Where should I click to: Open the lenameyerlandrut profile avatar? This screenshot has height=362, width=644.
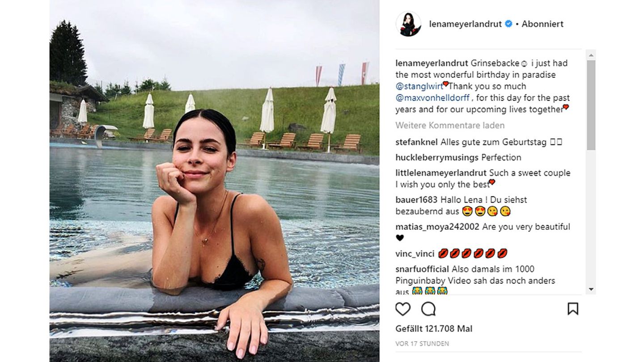(x=408, y=24)
